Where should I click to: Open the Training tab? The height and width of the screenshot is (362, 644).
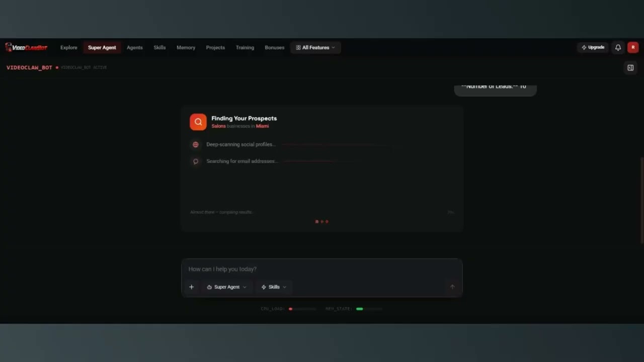pyautogui.click(x=245, y=47)
